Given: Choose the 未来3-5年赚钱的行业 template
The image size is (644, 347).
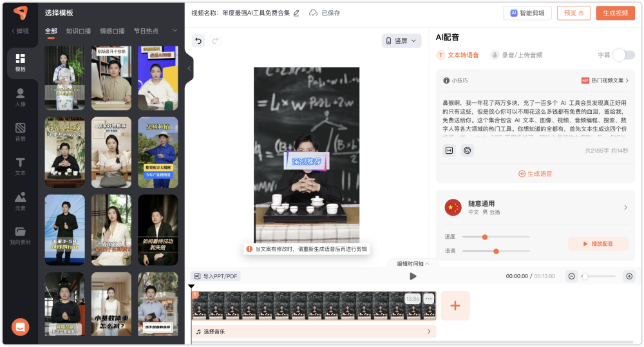Looking at the screenshot, I should click(64, 230).
